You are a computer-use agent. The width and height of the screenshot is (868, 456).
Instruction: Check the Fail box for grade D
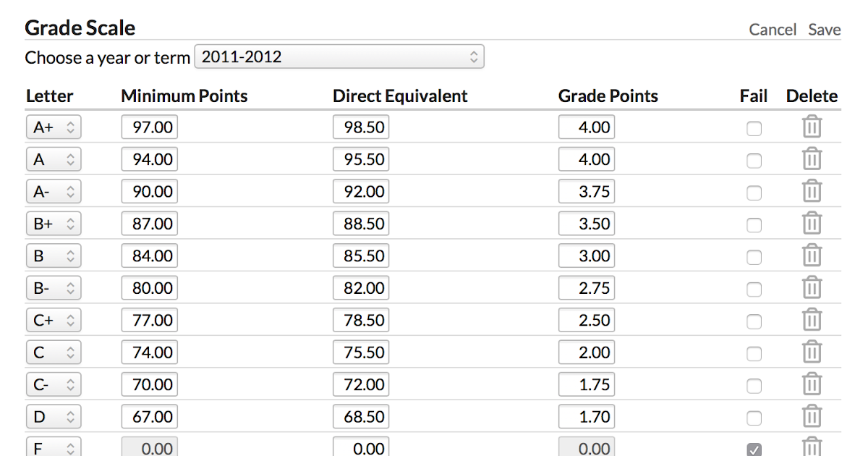click(754, 418)
